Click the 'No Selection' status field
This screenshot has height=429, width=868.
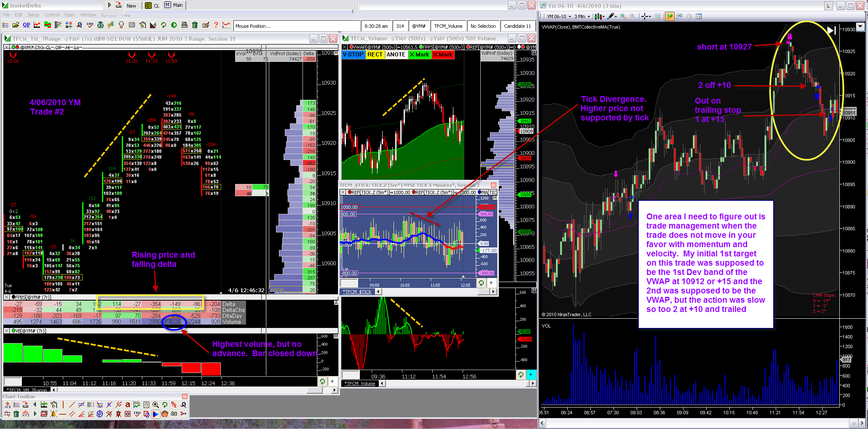pyautogui.click(x=483, y=26)
